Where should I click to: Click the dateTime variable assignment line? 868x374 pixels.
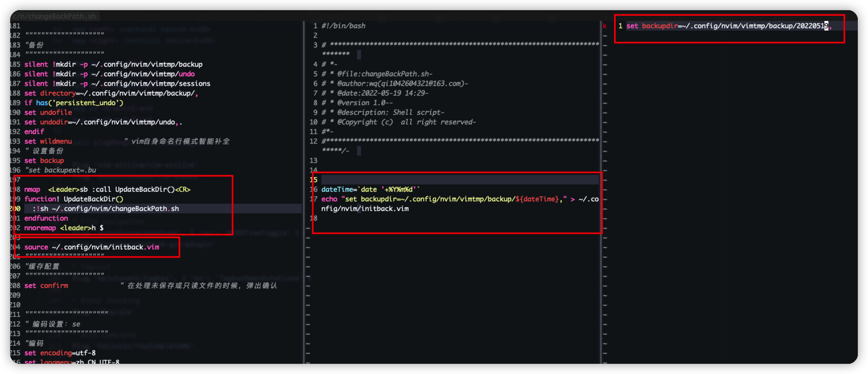[x=370, y=189]
